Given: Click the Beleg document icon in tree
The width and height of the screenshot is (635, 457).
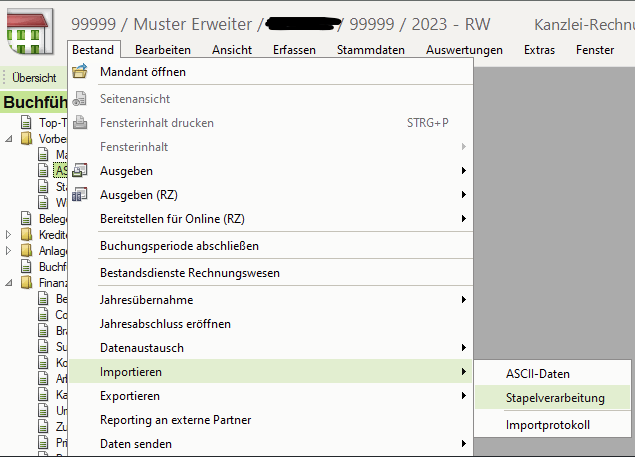Looking at the screenshot, I should point(26,218).
